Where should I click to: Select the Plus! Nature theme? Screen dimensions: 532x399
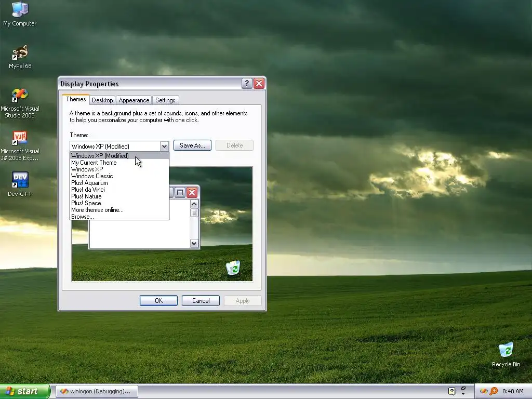[x=119, y=196]
